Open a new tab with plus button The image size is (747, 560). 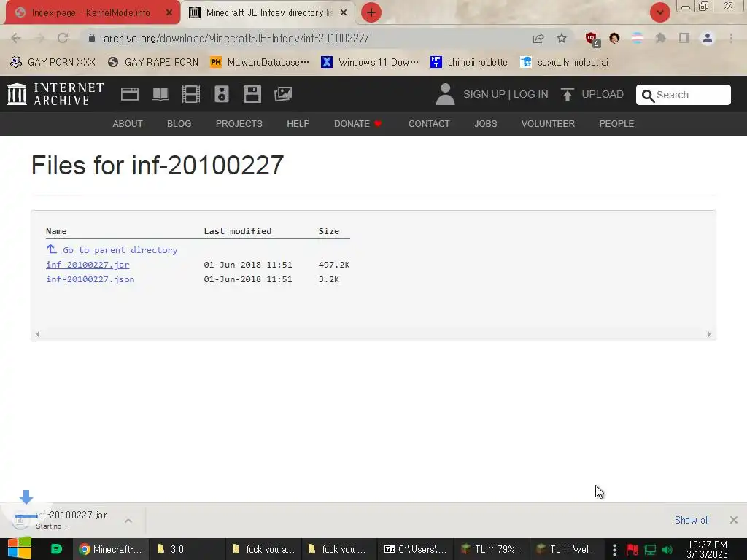371,12
